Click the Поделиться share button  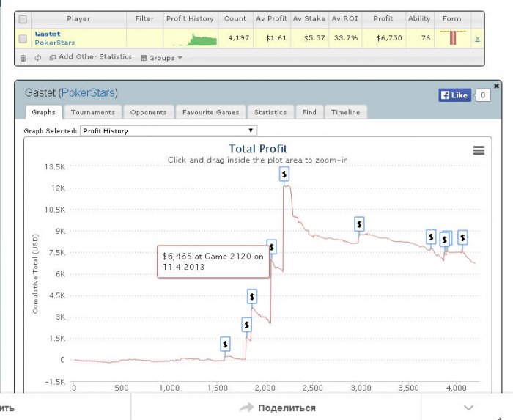[278, 408]
